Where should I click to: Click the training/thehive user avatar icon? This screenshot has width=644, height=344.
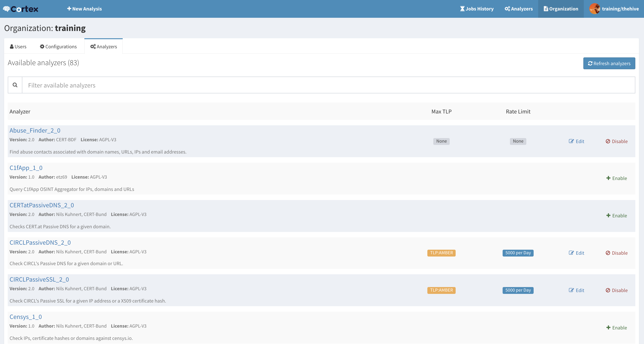coord(595,8)
